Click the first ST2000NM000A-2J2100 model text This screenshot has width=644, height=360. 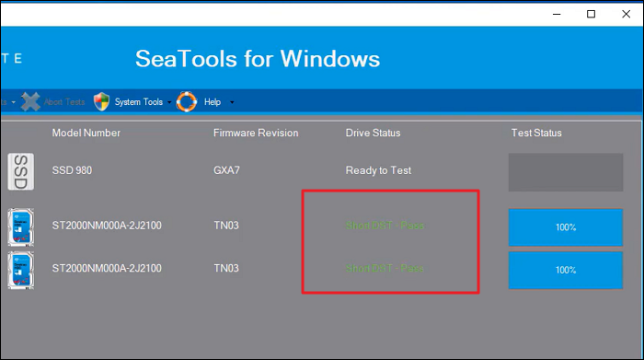107,226
